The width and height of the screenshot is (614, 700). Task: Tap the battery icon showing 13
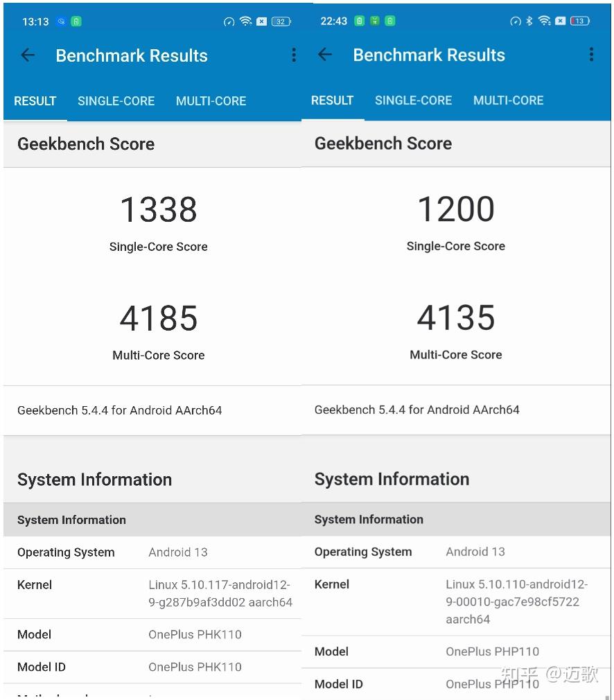coord(579,21)
